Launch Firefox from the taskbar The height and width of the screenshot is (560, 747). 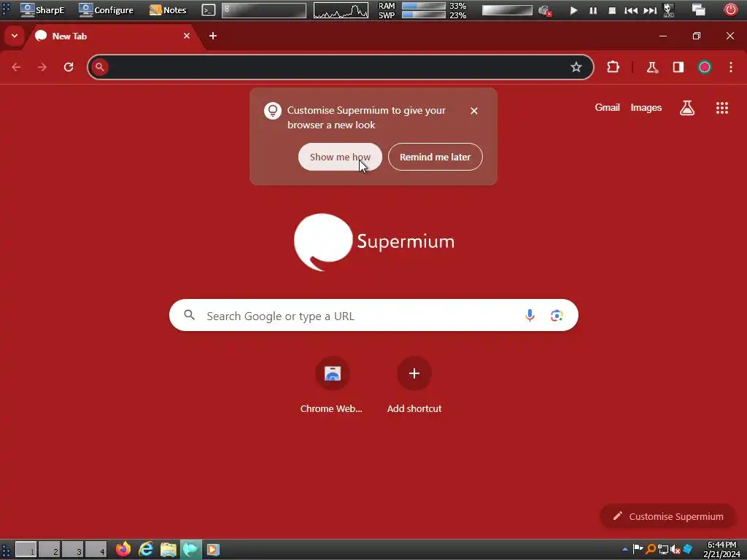coord(123,549)
